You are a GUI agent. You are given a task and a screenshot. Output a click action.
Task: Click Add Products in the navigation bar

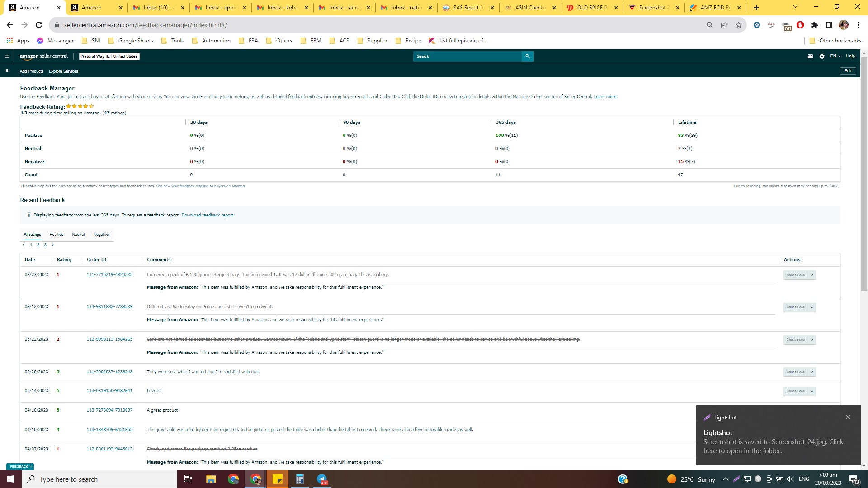[32, 71]
